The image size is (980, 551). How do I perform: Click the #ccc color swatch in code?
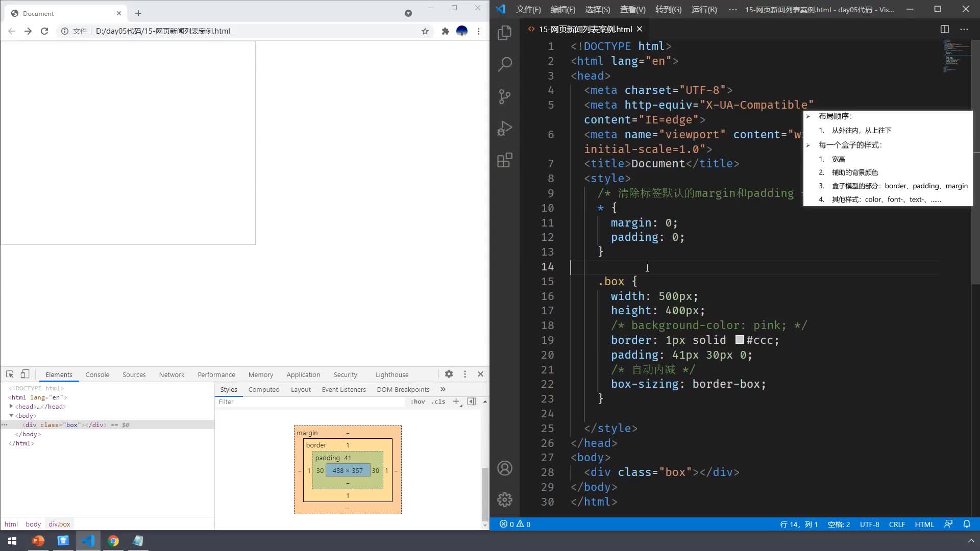click(x=740, y=340)
